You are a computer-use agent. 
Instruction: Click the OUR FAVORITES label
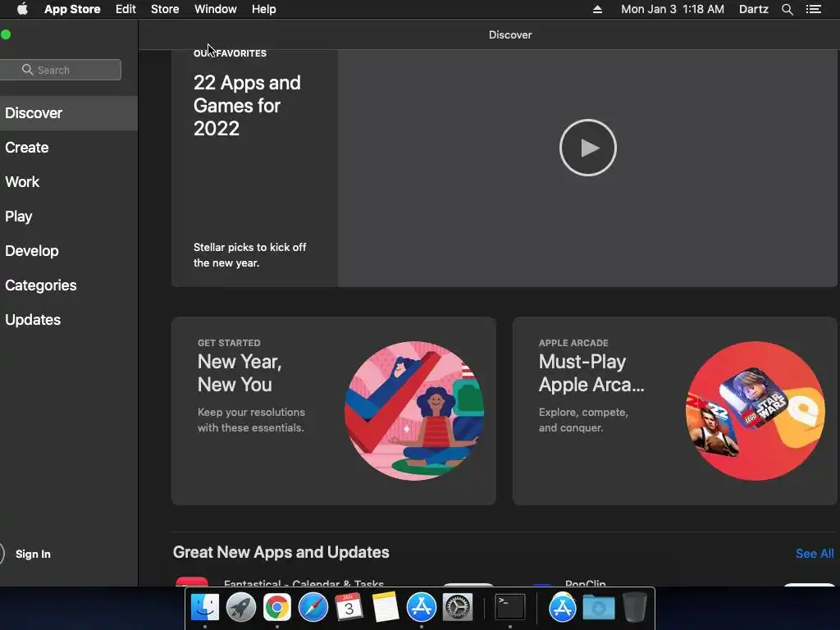[230, 53]
